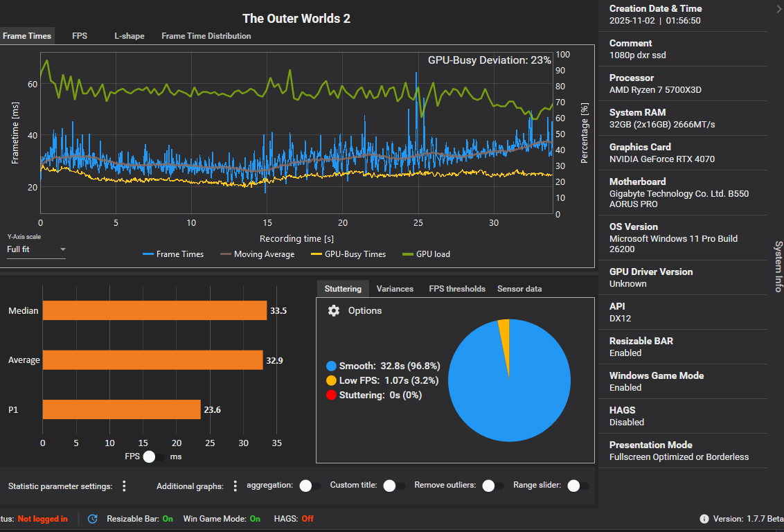This screenshot has width=784, height=532.
Task: Switch FPS/ms toggle below bar chart
Action: click(x=154, y=456)
